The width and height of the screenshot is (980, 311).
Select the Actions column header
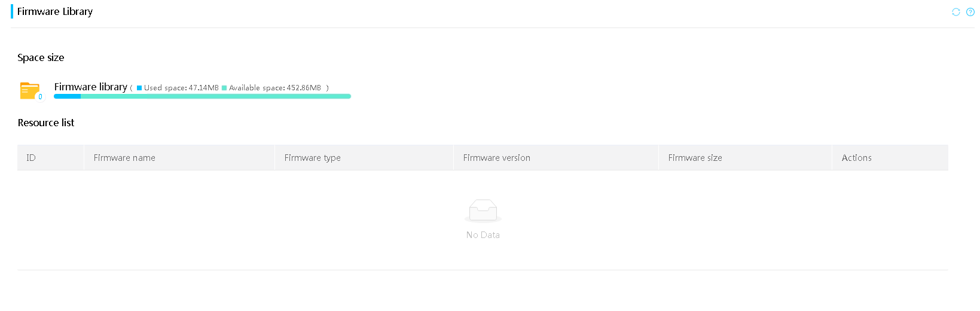(x=890, y=158)
